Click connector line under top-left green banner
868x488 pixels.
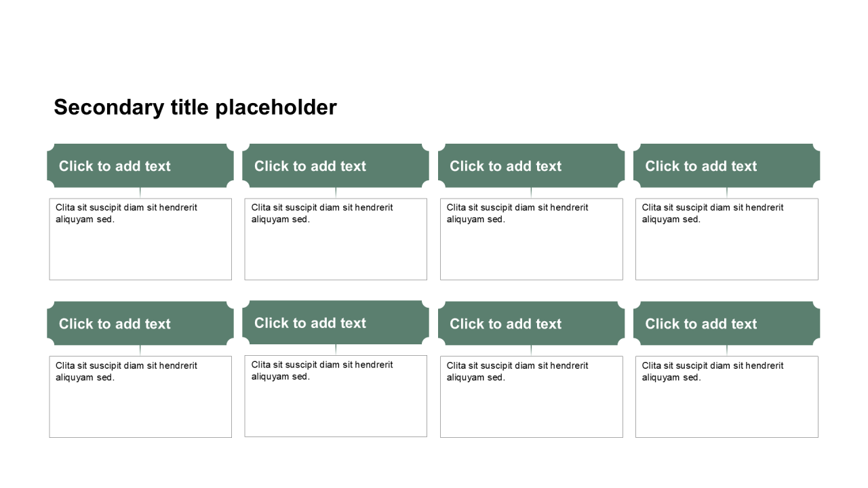point(140,193)
